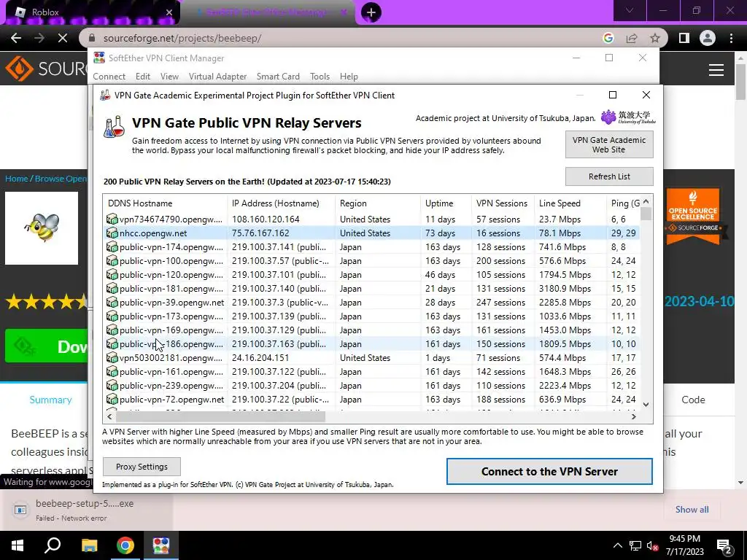The height and width of the screenshot is (560, 747).
Task: Stop page loading in Chrome
Action: (63, 38)
